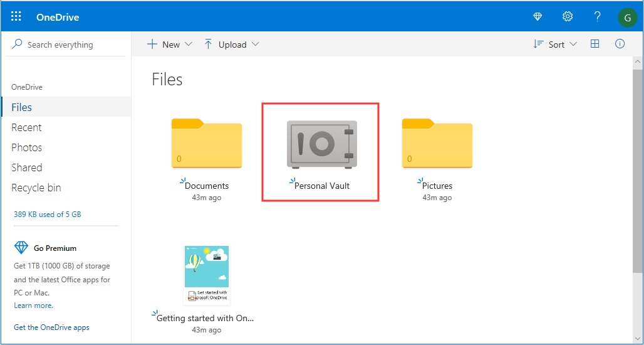644x345 pixels.
Task: Open the Pictures folder icon
Action: pos(437,143)
